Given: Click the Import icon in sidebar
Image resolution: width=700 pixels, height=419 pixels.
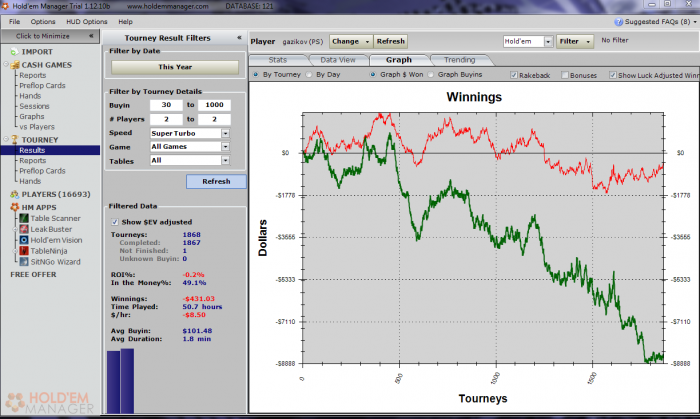Looking at the screenshot, I should point(15,52).
